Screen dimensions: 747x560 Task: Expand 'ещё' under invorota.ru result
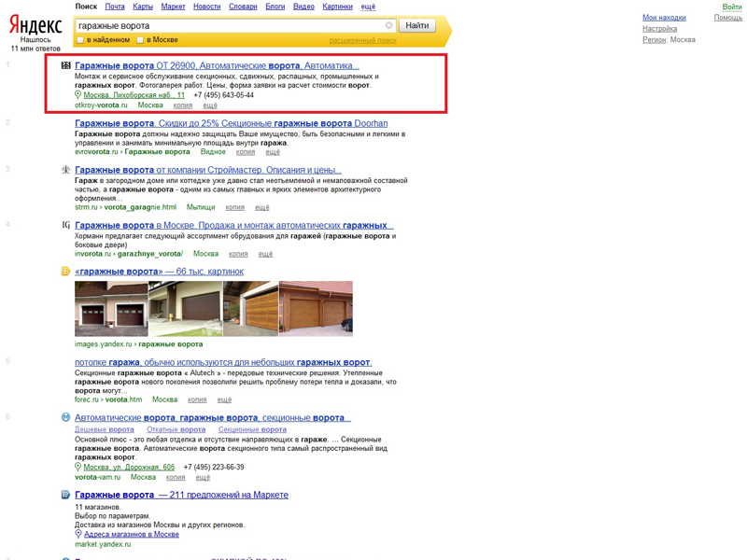[265, 254]
